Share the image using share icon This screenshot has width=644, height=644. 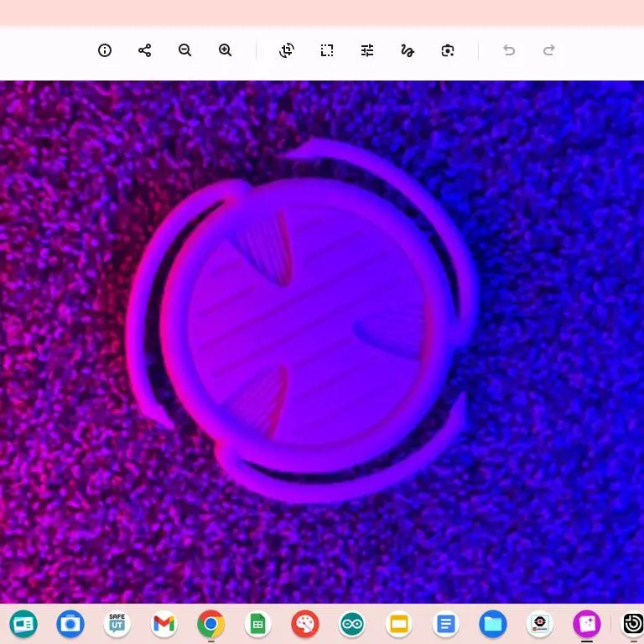point(144,50)
